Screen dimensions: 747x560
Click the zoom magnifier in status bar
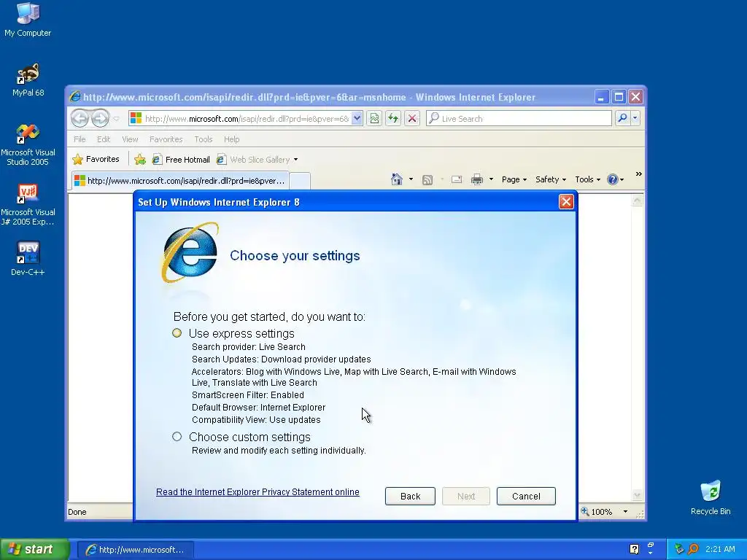585,511
